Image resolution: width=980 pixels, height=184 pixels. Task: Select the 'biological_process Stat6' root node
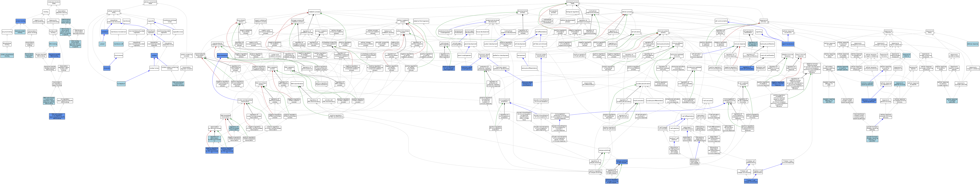[x=573, y=3]
